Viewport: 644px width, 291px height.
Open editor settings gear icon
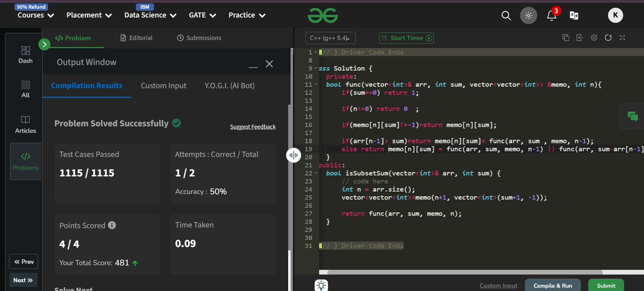[x=594, y=38]
